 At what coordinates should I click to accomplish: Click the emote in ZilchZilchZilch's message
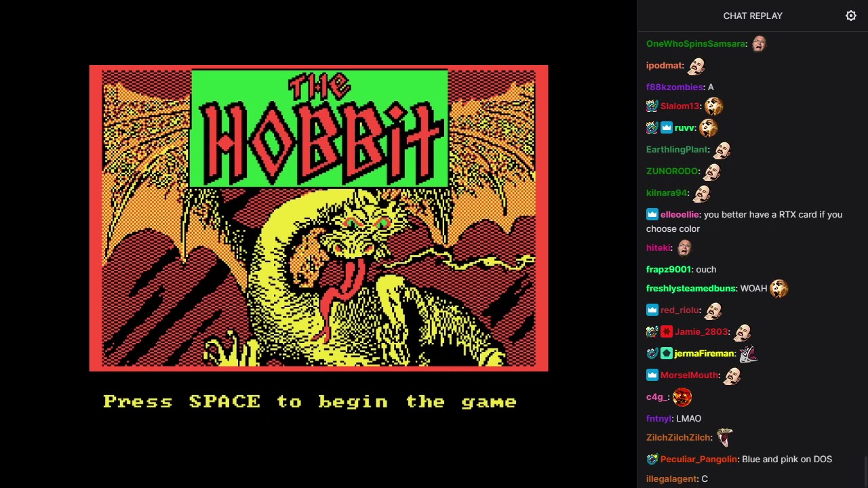point(725,438)
